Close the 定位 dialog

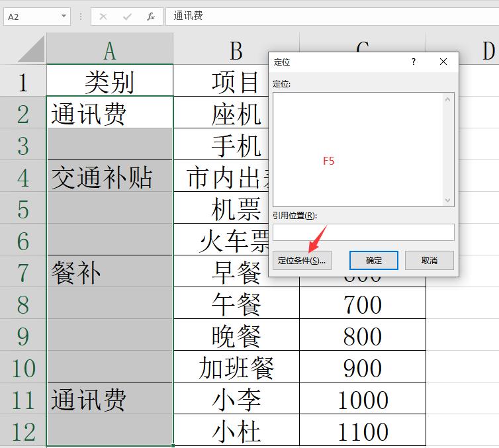pos(443,62)
